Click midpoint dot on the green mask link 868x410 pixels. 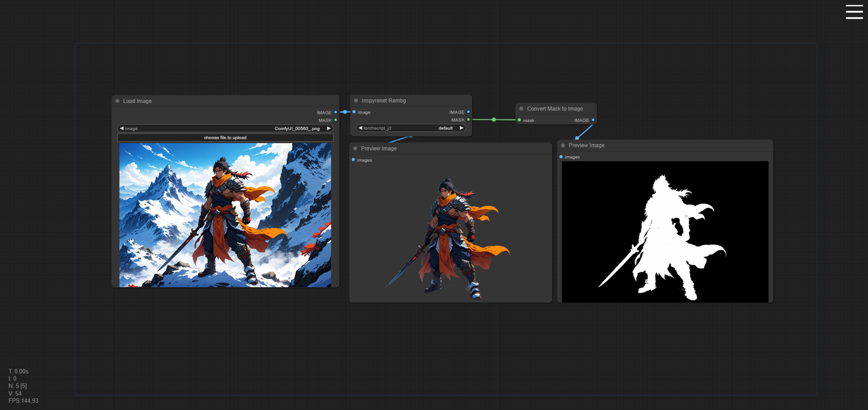click(x=494, y=120)
